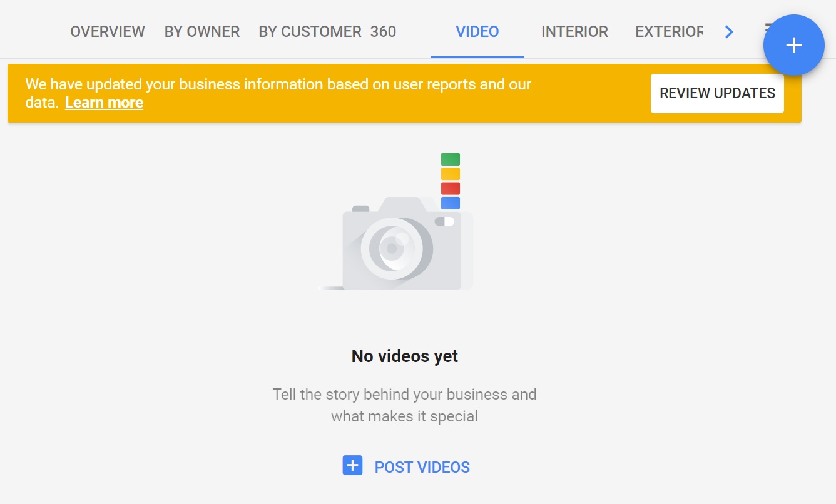Click the 'No videos yet' heading

[405, 356]
